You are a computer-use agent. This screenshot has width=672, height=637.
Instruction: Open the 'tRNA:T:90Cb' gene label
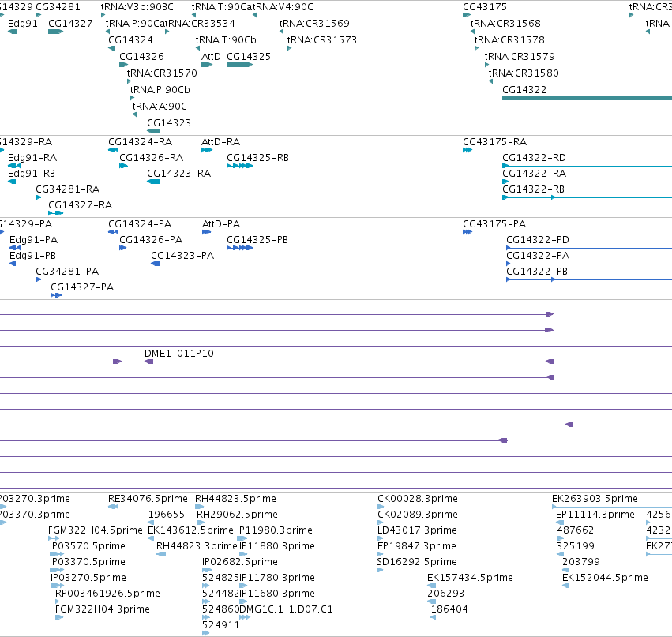click(x=226, y=39)
